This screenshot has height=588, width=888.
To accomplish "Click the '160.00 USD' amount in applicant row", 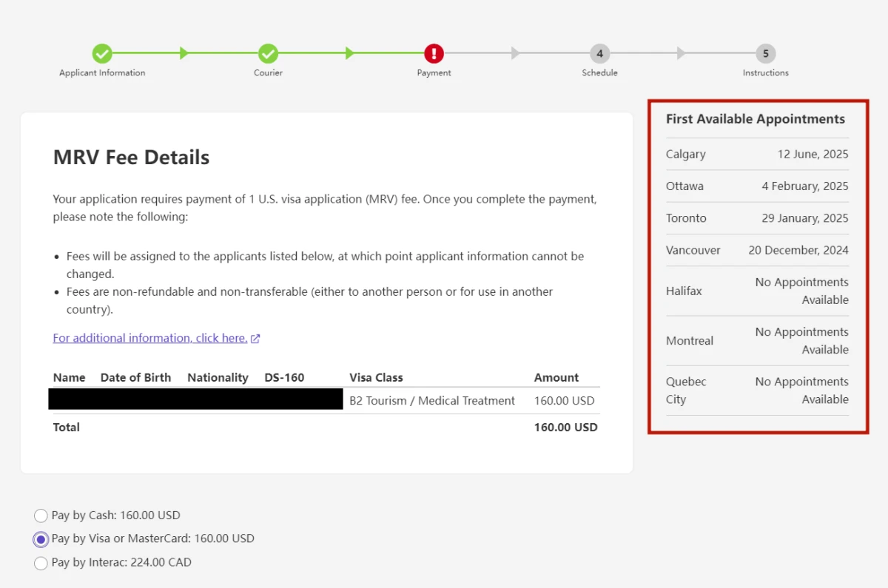I will pos(564,401).
